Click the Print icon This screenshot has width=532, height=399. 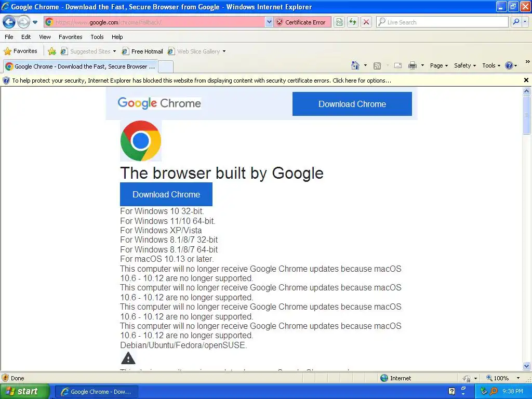(x=412, y=65)
